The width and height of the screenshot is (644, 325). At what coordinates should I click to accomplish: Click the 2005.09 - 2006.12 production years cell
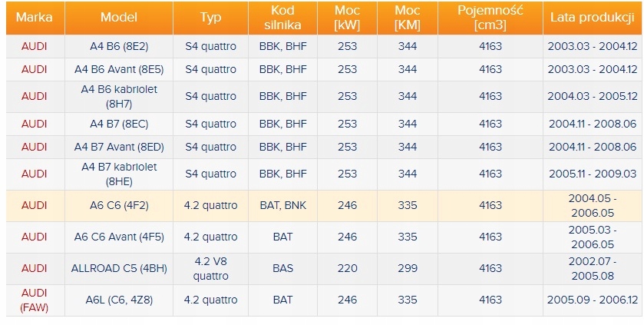[592, 300]
